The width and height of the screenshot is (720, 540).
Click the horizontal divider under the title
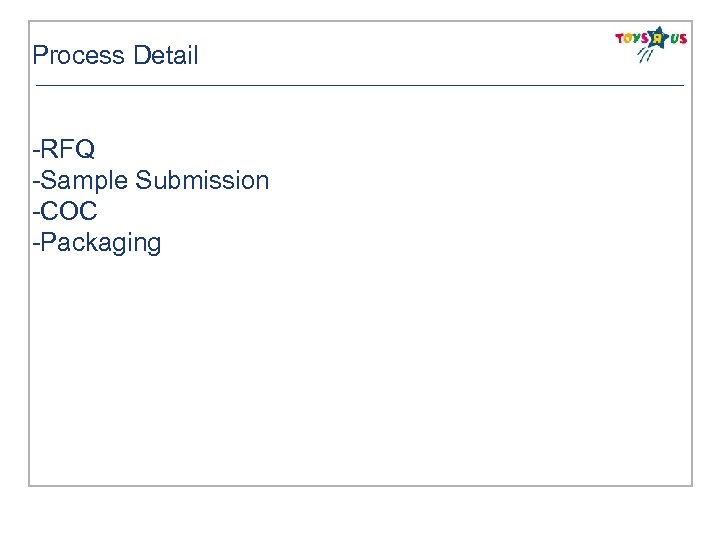click(x=360, y=86)
